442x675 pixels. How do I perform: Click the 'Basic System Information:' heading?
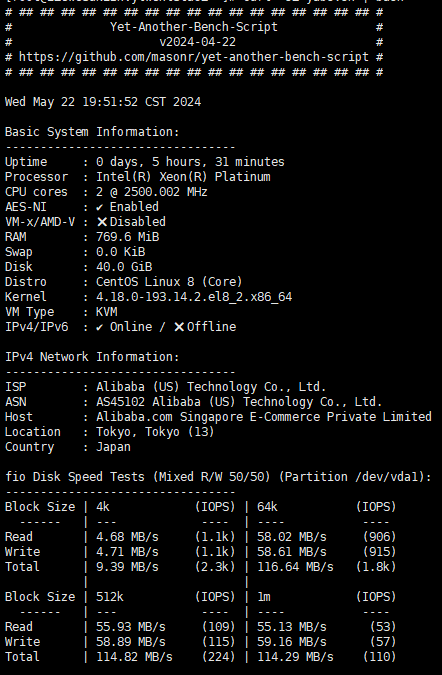point(92,132)
